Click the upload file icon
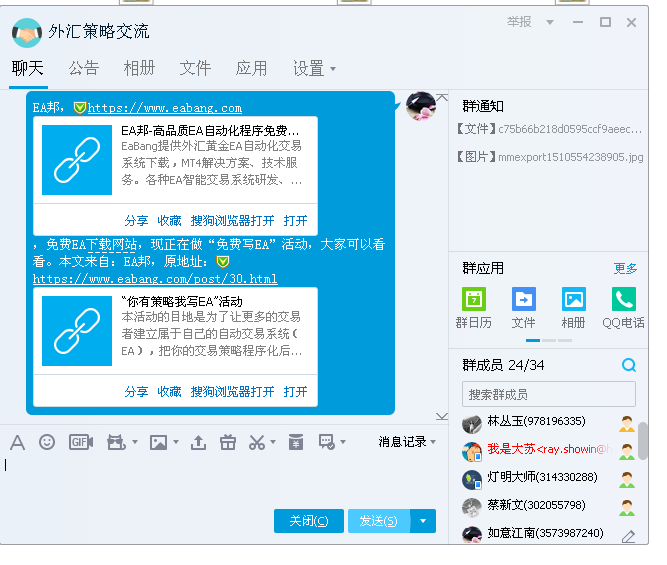The image size is (667, 565). click(x=198, y=442)
